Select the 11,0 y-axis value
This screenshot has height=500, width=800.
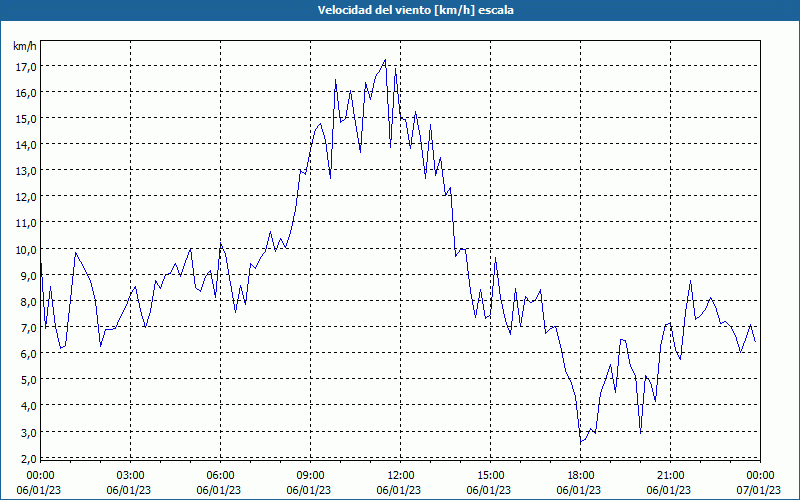pyautogui.click(x=25, y=223)
